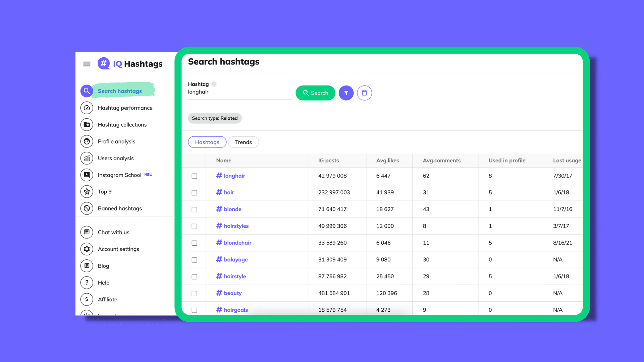Open Hashtag collections folder icon
This screenshot has height=362, width=644.
pyautogui.click(x=87, y=125)
